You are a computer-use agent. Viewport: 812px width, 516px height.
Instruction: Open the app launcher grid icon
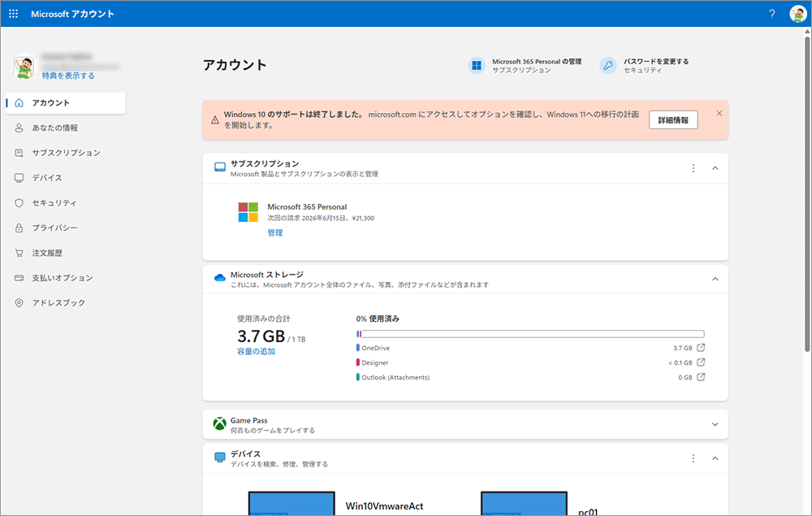13,14
